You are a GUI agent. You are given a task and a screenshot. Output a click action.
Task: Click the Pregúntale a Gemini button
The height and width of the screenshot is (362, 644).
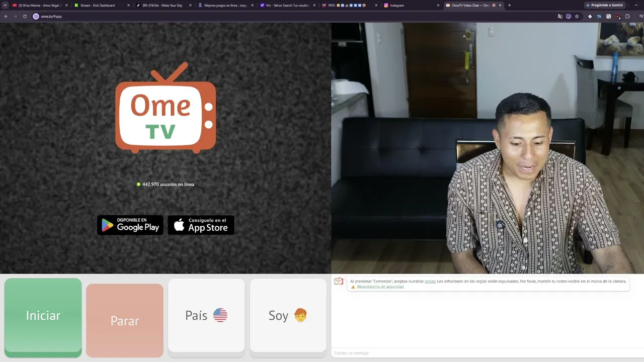604,5
